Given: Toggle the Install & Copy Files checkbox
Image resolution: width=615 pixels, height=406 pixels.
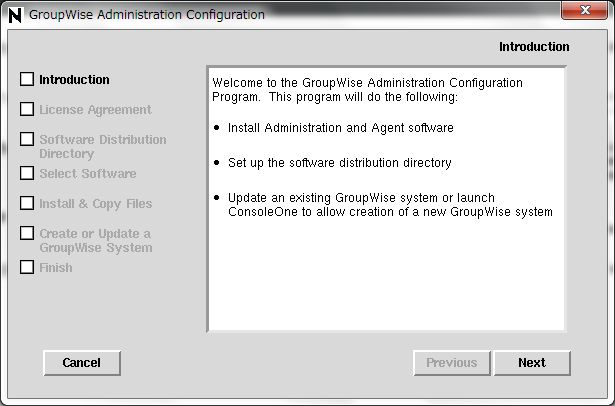Looking at the screenshot, I should [x=27, y=203].
